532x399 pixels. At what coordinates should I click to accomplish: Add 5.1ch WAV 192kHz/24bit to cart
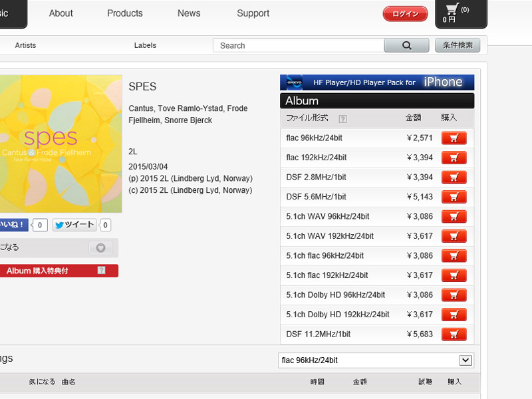454,236
